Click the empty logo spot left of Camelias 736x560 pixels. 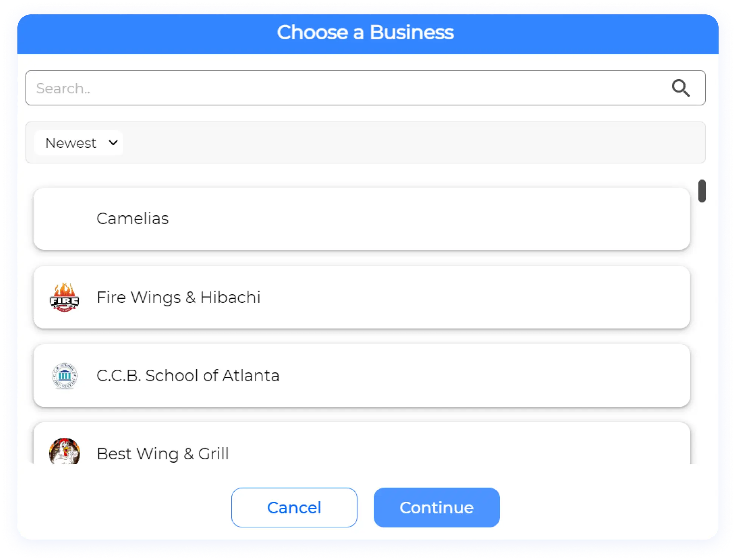point(64,219)
